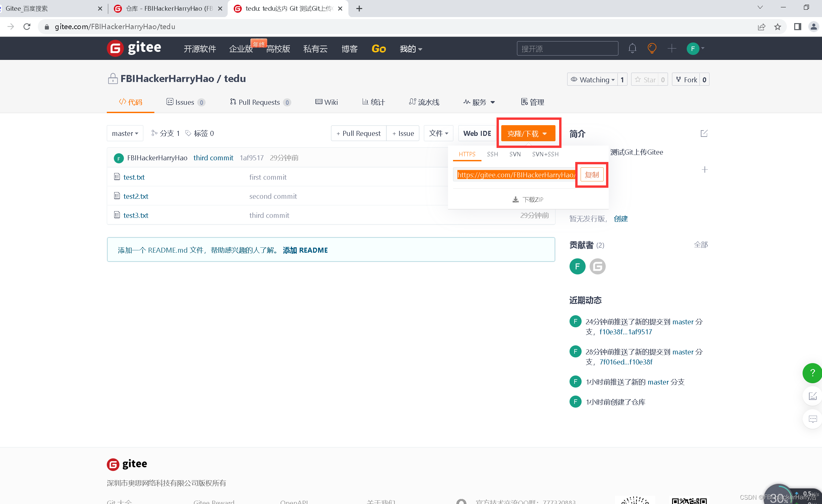Click 创建 release link

click(620, 219)
